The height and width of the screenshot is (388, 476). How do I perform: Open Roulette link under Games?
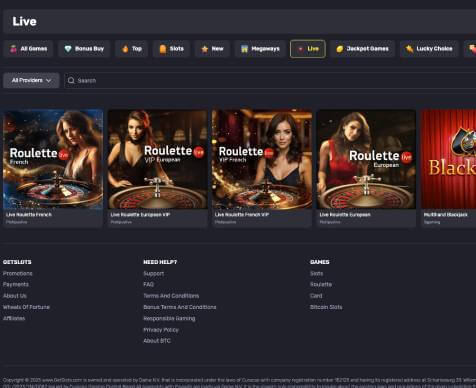pyautogui.click(x=321, y=284)
